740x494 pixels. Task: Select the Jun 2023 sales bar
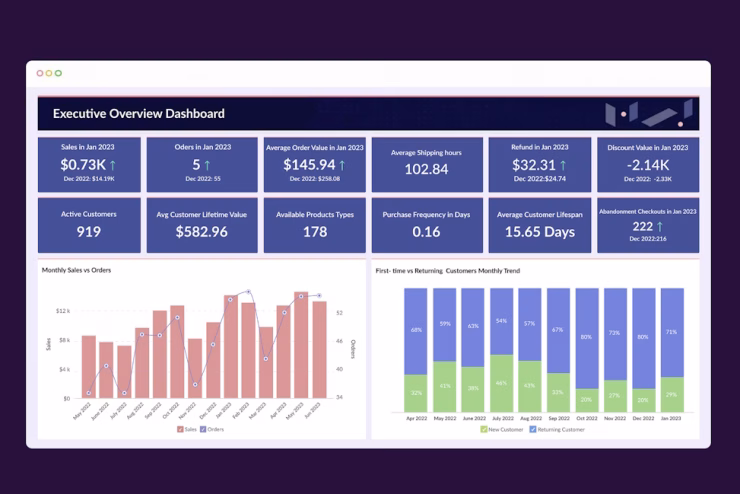[x=320, y=350]
